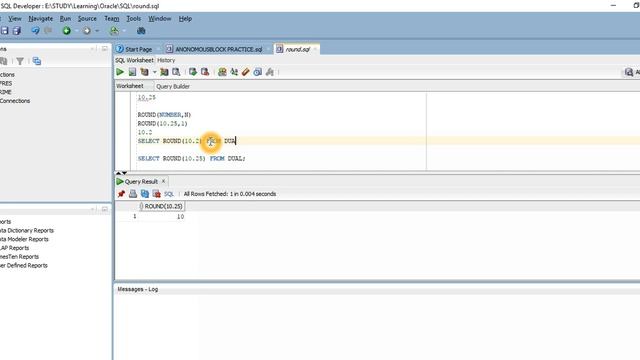Image resolution: width=640 pixels, height=360 pixels.
Task: Click the Rollback icon
Action: click(205, 72)
